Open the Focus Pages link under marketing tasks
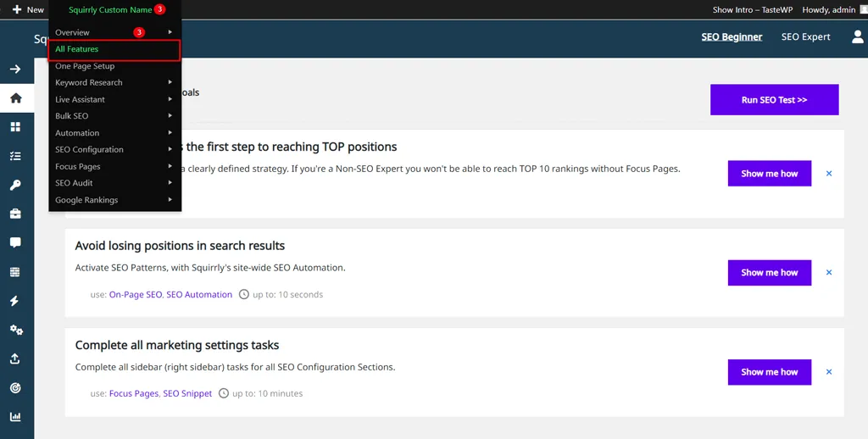 click(134, 393)
